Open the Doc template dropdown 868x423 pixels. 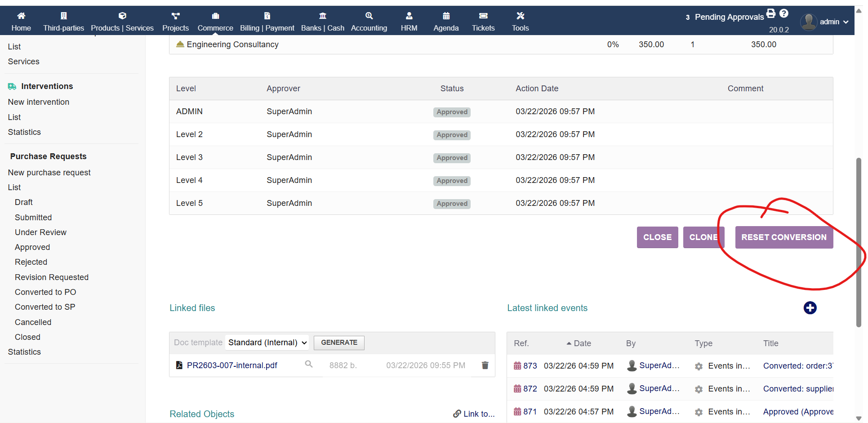pyautogui.click(x=267, y=343)
